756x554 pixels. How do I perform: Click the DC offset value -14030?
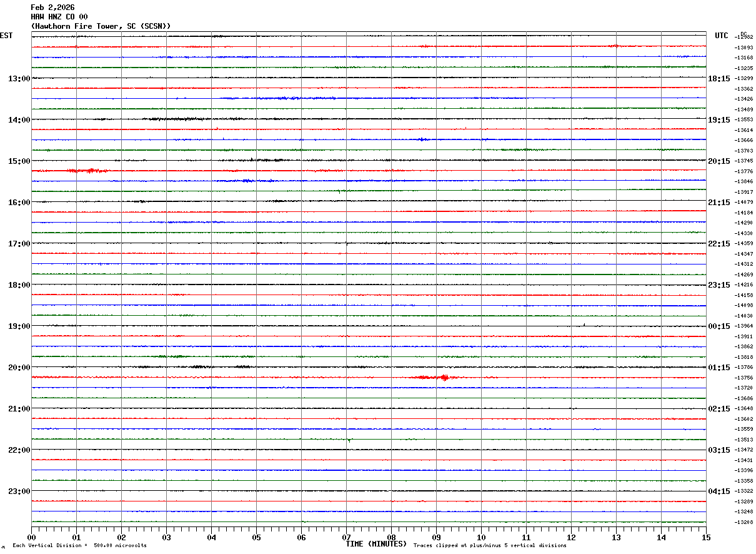744,316
